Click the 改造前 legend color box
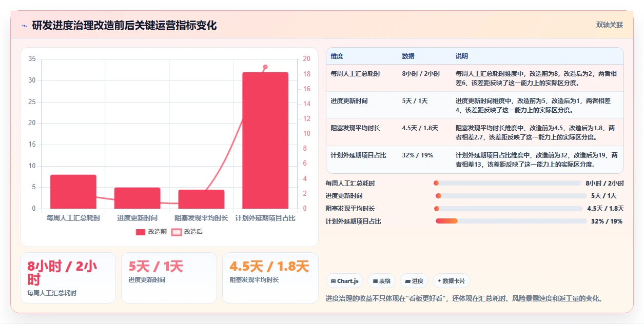Image resolution: width=644 pixels, height=324 pixels. [x=141, y=232]
